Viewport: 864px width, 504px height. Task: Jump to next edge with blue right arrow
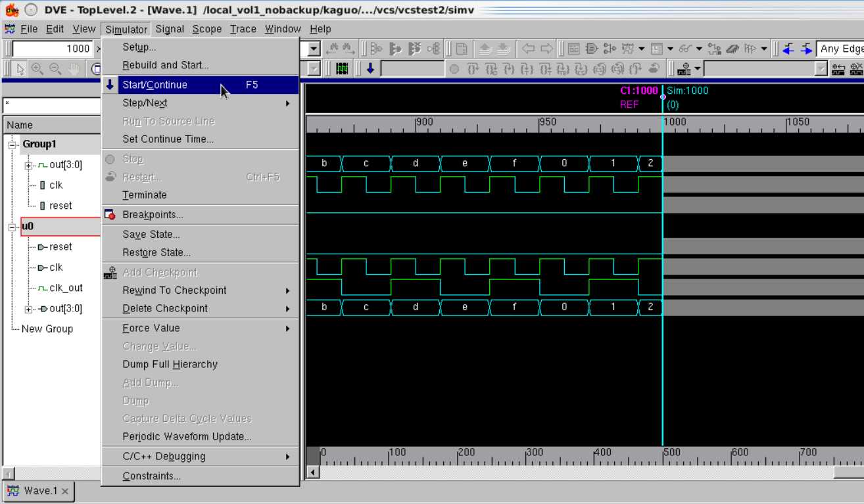coord(805,49)
